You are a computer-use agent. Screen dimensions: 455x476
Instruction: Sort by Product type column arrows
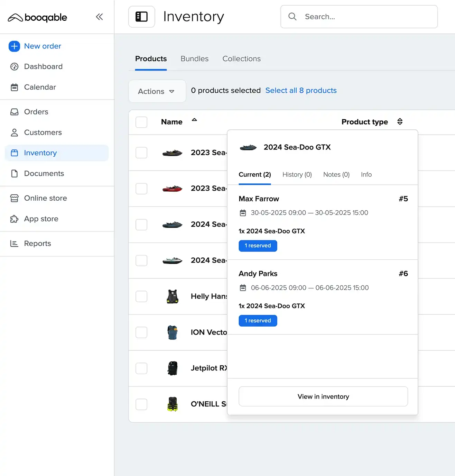coord(400,122)
